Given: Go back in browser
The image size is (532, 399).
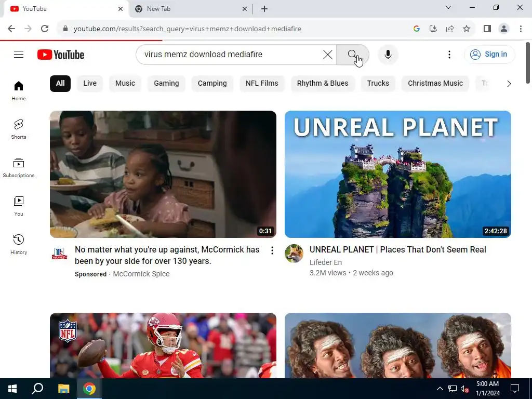Looking at the screenshot, I should click(11, 29).
